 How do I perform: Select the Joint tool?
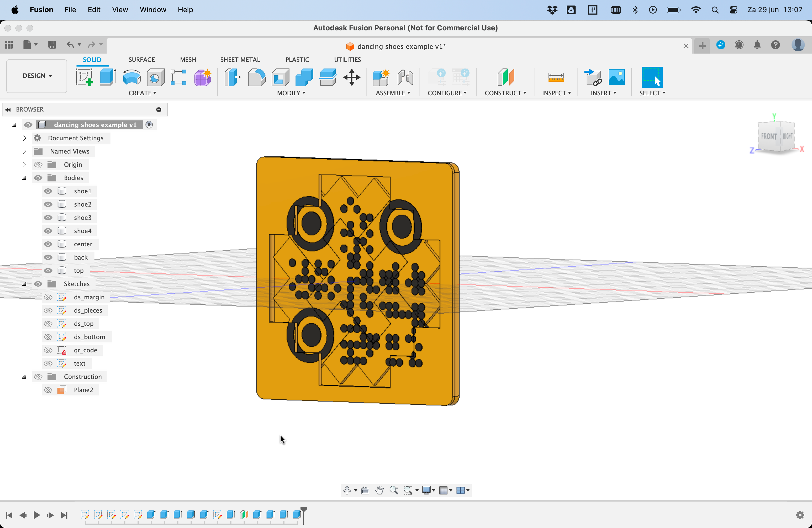[x=405, y=77]
